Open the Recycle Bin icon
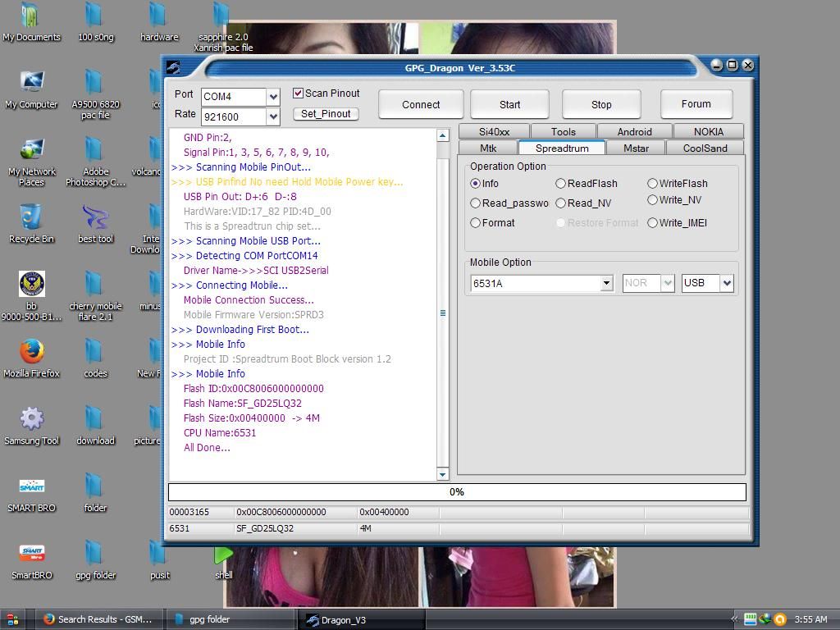The height and width of the screenshot is (630, 840). (31, 218)
